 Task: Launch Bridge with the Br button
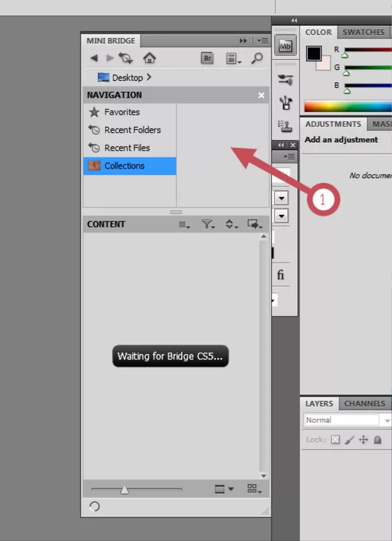(x=207, y=58)
